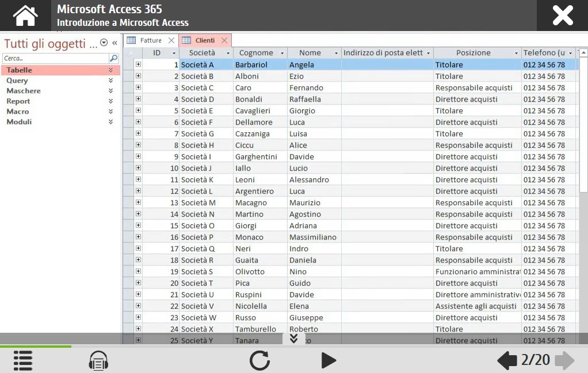The width and height of the screenshot is (588, 373).
Task: Click the Massimiliano name cell
Action: tap(314, 237)
